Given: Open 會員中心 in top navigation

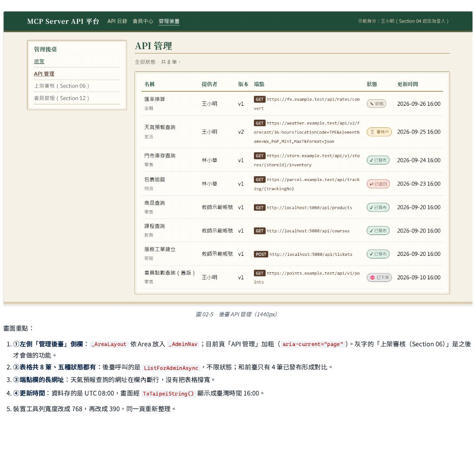Looking at the screenshot, I should point(143,21).
